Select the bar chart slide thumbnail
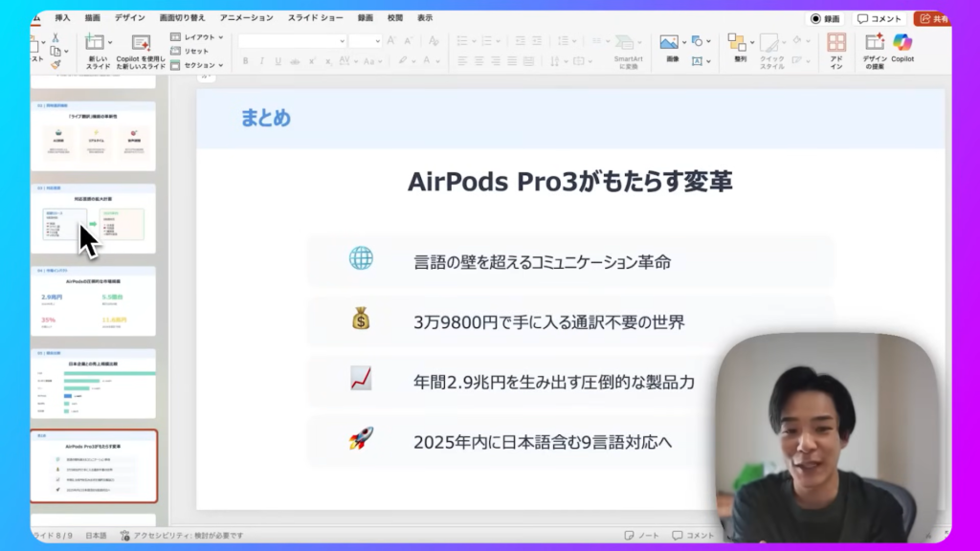Image resolution: width=980 pixels, height=551 pixels. (93, 384)
